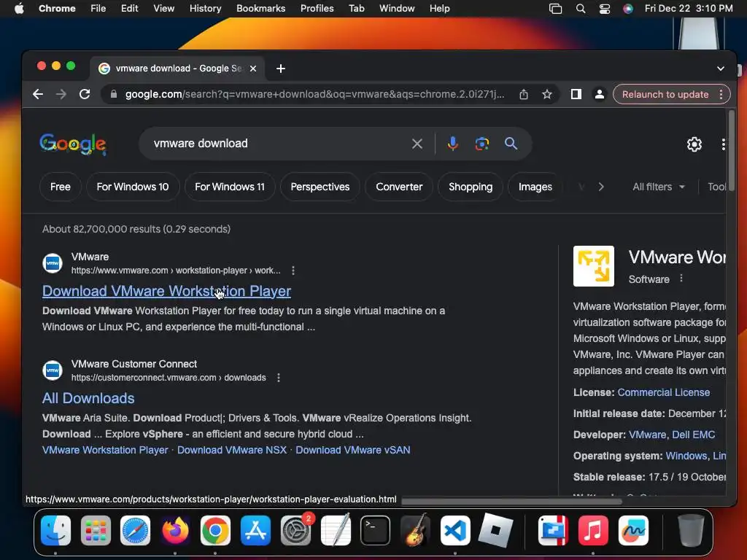Clear the search box with the X icon
The height and width of the screenshot is (560, 747).
pos(417,144)
